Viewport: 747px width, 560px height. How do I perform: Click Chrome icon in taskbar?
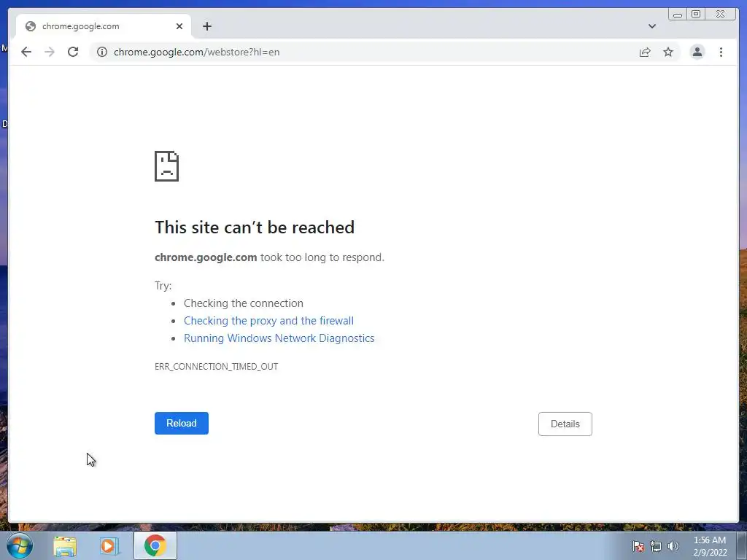[155, 546]
